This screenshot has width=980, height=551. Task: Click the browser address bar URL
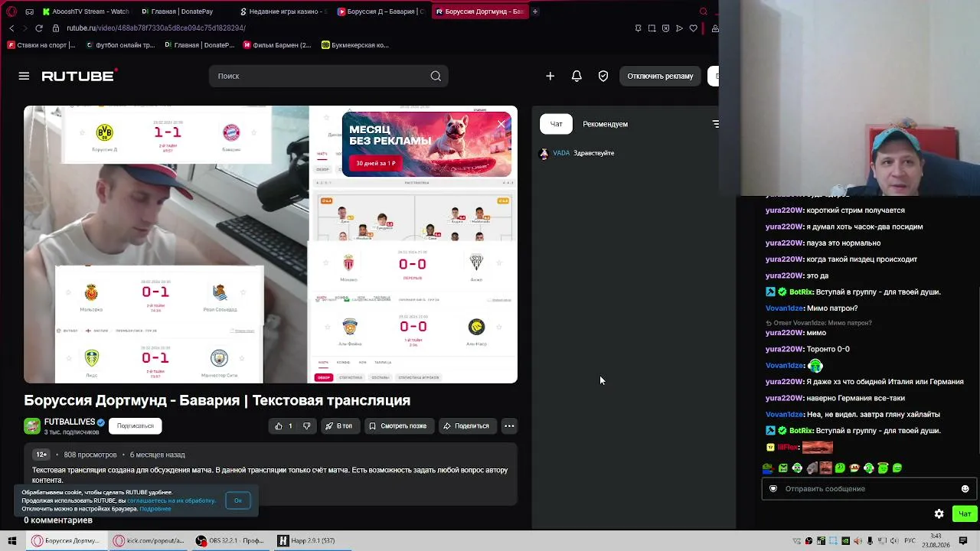156,28
